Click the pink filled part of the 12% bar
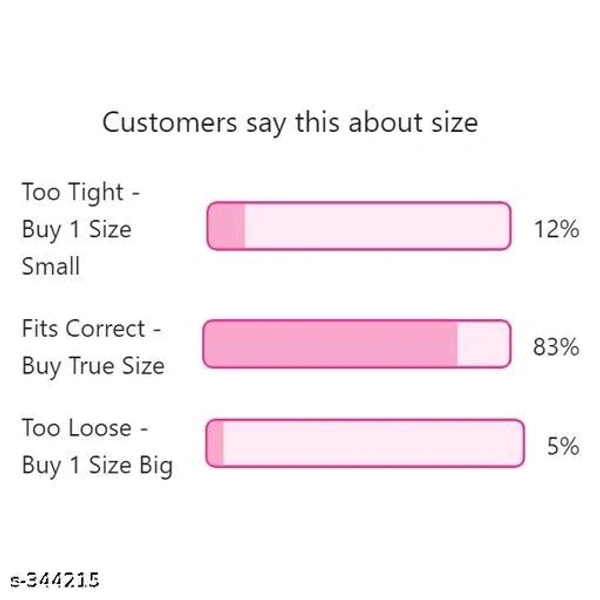 pyautogui.click(x=227, y=226)
